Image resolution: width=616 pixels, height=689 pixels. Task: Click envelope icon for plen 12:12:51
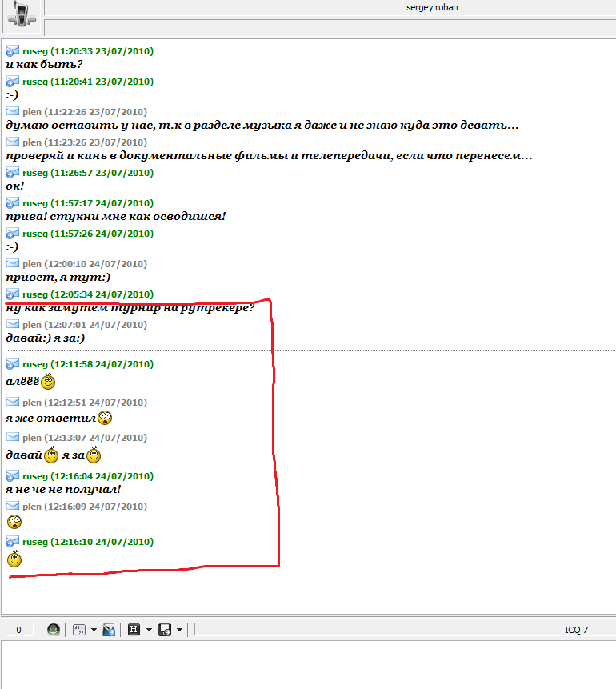pos(13,402)
